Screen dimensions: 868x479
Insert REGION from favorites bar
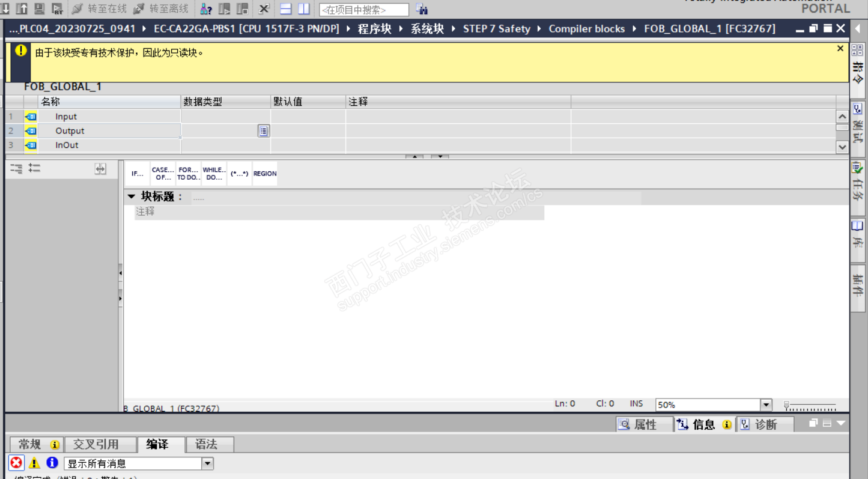265,174
